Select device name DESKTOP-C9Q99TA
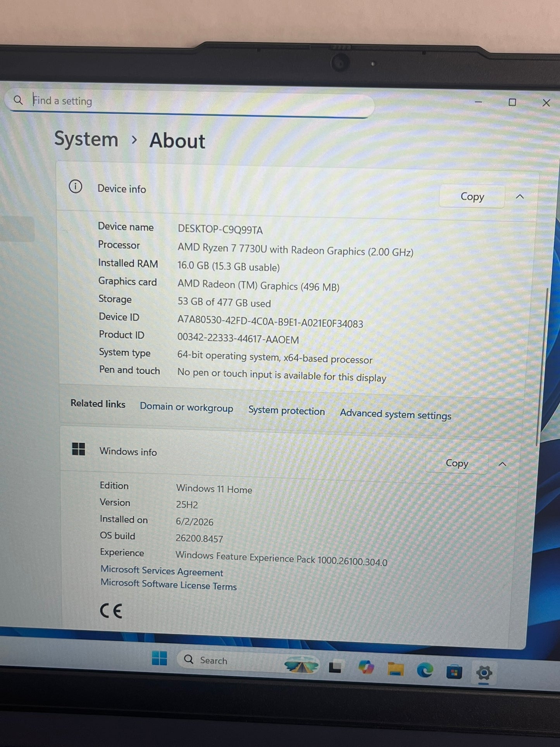This screenshot has height=747, width=560. [220, 229]
